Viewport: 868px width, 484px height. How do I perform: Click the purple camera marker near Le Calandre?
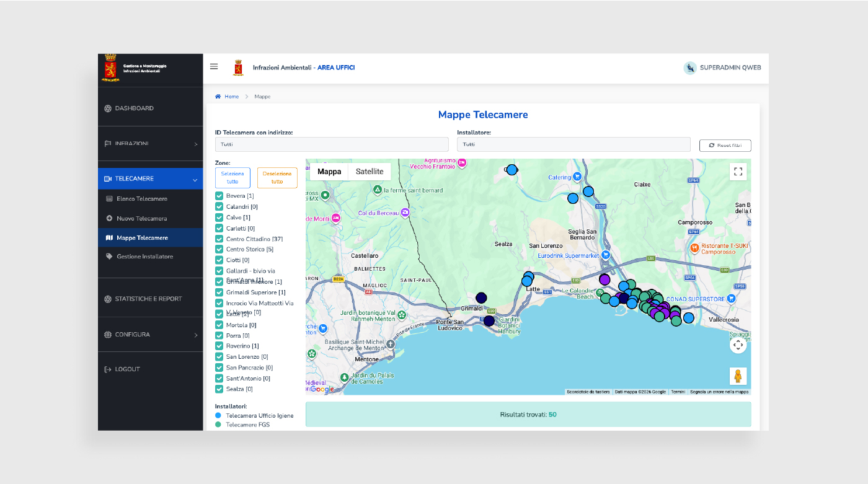(x=604, y=279)
